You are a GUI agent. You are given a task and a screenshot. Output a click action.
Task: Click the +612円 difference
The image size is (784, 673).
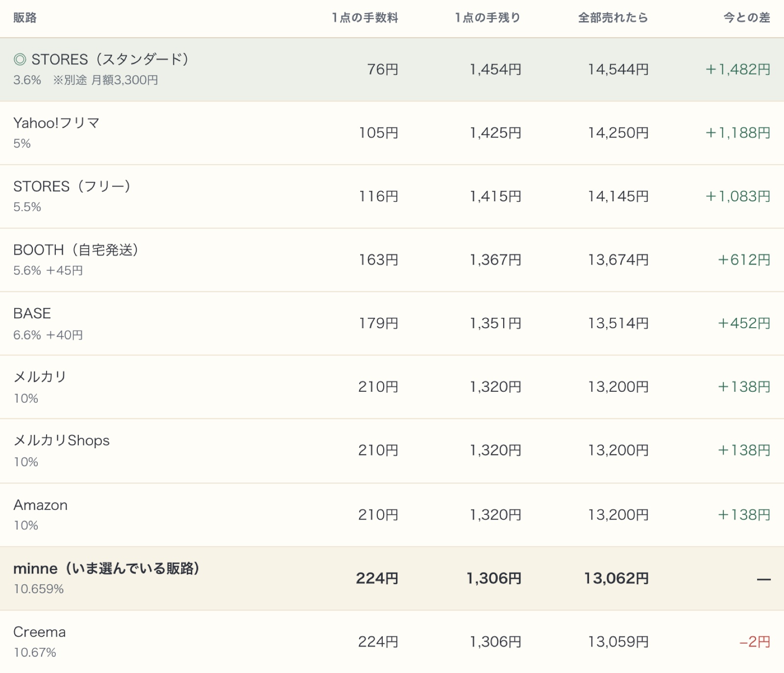tap(744, 260)
